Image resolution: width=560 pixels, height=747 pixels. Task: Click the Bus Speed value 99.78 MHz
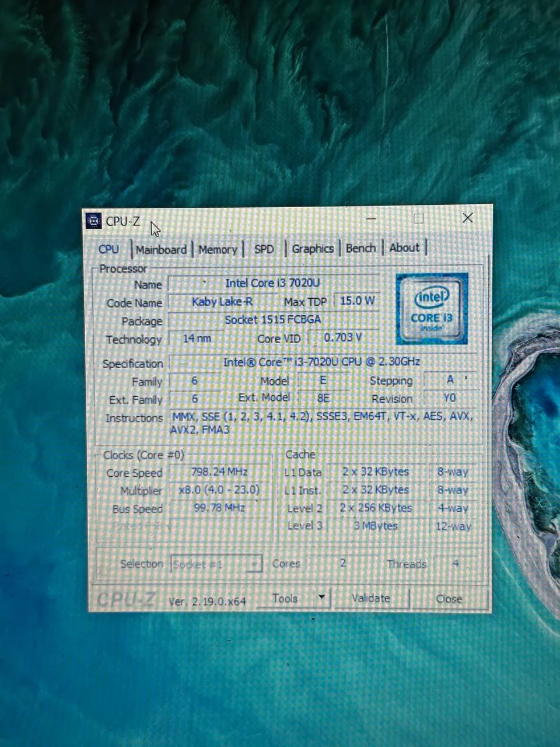click(x=219, y=508)
